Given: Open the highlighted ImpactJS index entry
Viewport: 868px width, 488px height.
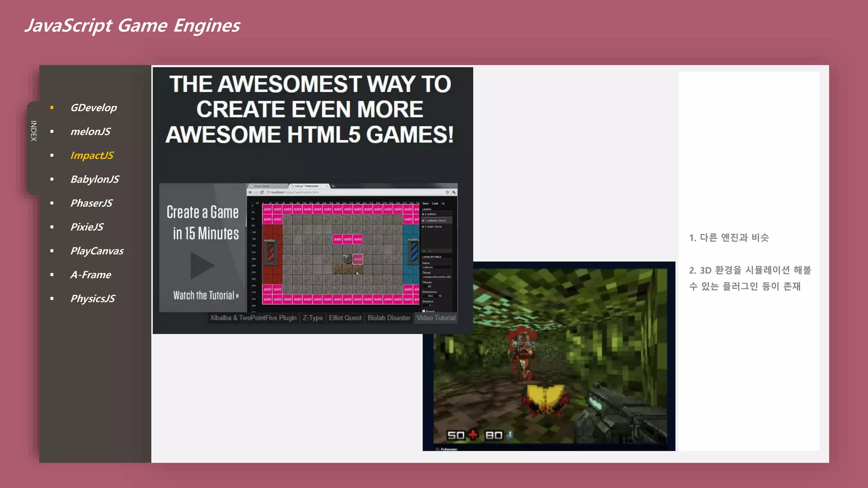Looking at the screenshot, I should [92, 155].
